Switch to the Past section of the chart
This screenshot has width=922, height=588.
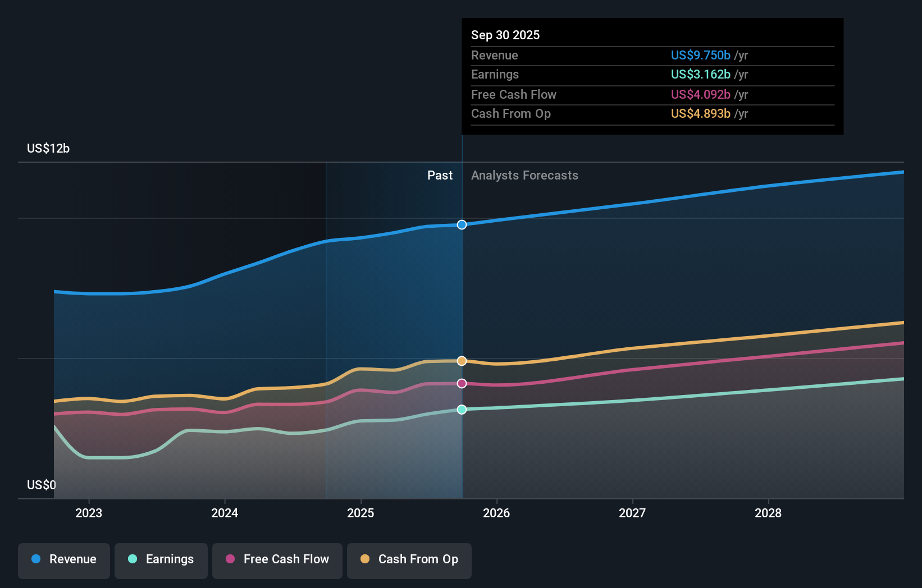point(440,175)
